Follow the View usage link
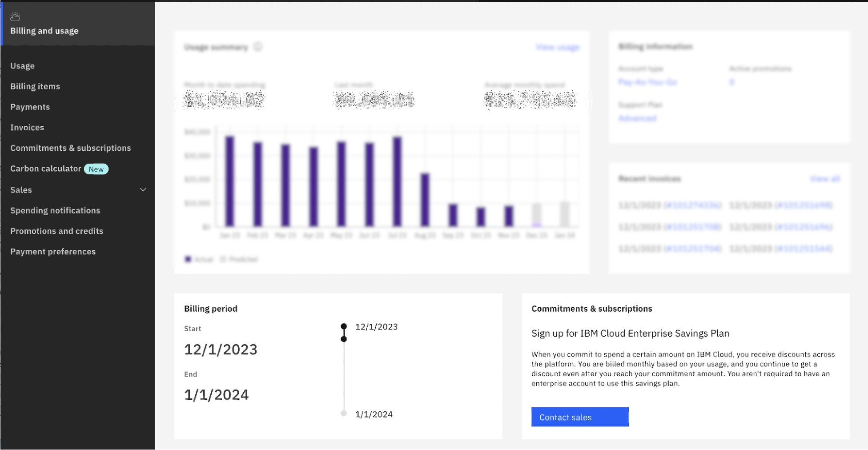Screen dimensions: 868x450 point(558,47)
